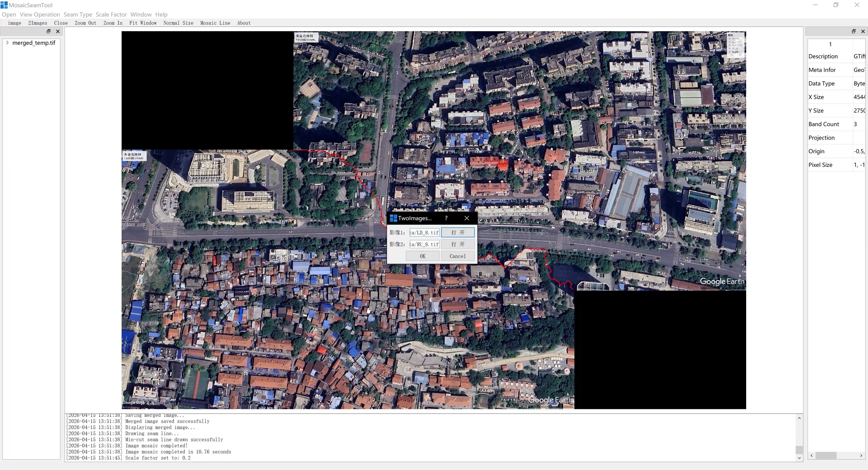The height and width of the screenshot is (470, 868).
Task: Float the right properties panel
Action: click(x=854, y=31)
